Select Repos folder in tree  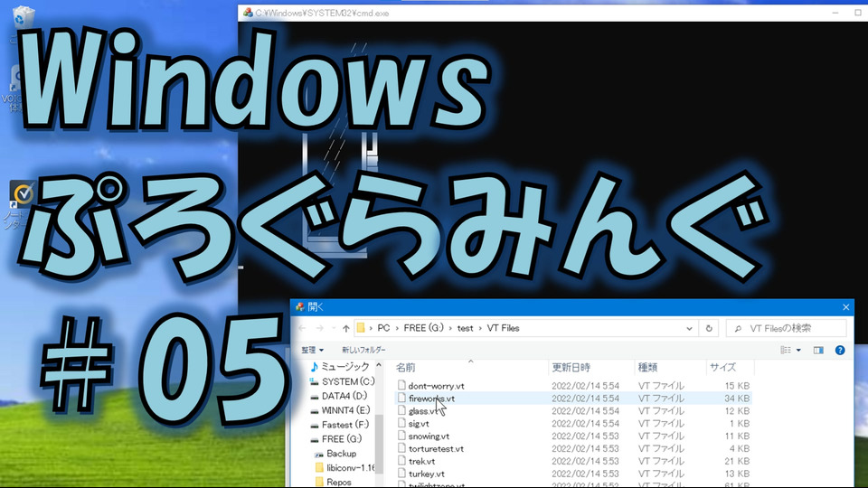coord(339,483)
